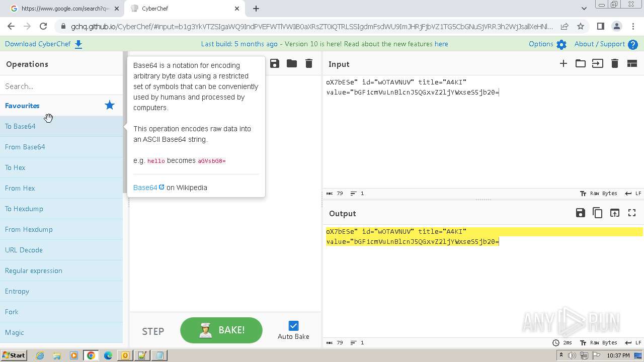Select Fork operation
This screenshot has height=362, width=644.
[x=61, y=312]
